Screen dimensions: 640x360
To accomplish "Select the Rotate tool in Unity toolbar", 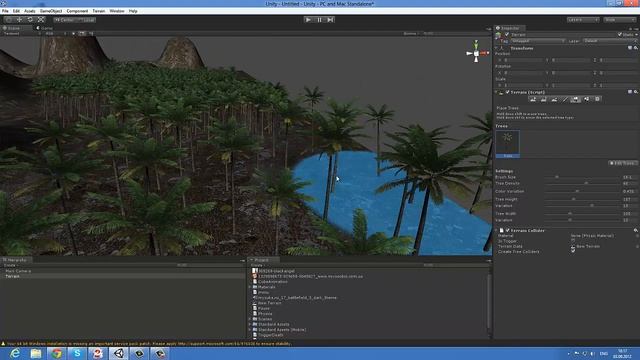I will coord(30,20).
